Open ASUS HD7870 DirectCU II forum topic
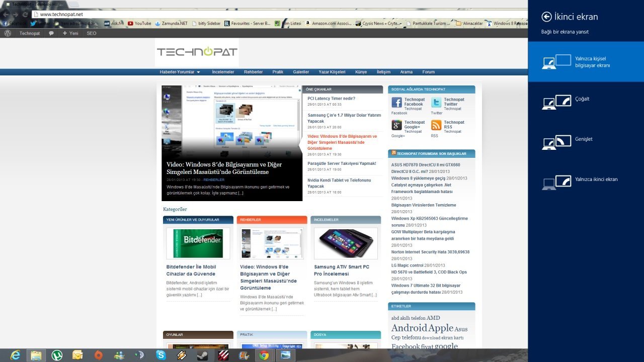 point(426,168)
